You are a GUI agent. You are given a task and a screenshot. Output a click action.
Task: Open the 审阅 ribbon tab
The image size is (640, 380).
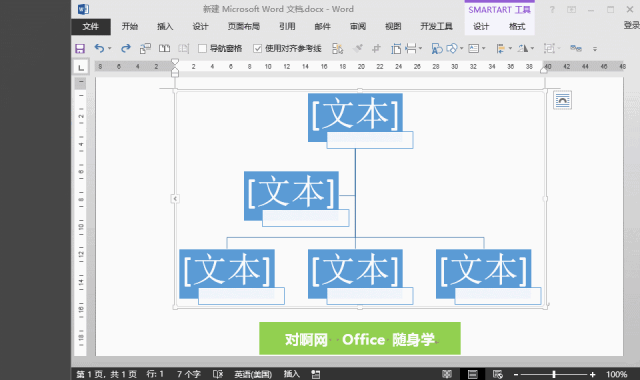point(358,27)
